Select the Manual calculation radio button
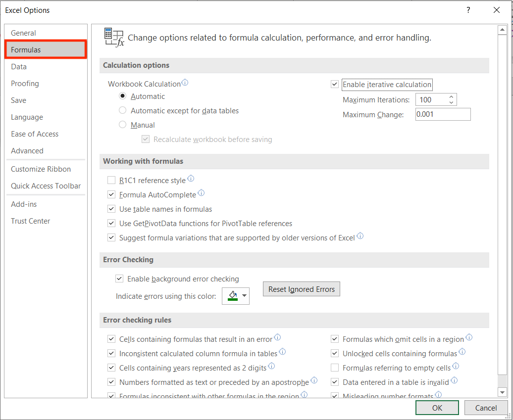The height and width of the screenshot is (420, 513). pyautogui.click(x=123, y=125)
